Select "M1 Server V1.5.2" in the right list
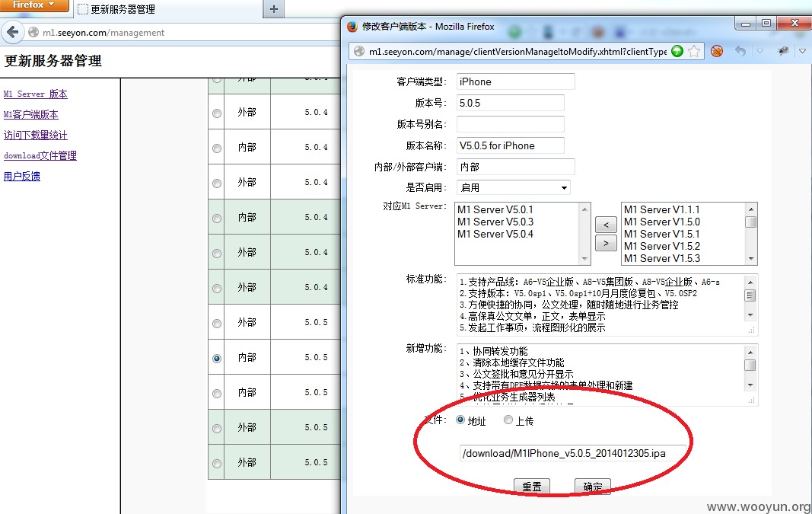The image size is (812, 514). coord(662,246)
